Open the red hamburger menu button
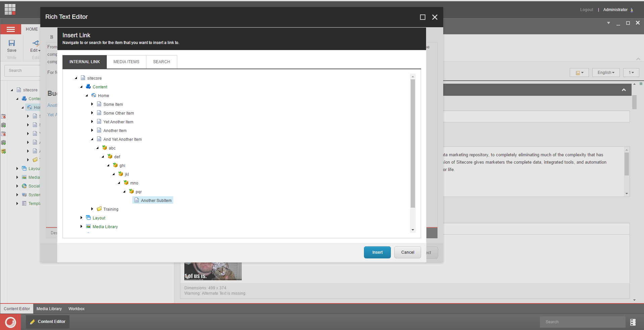This screenshot has height=330, width=644. [11, 30]
